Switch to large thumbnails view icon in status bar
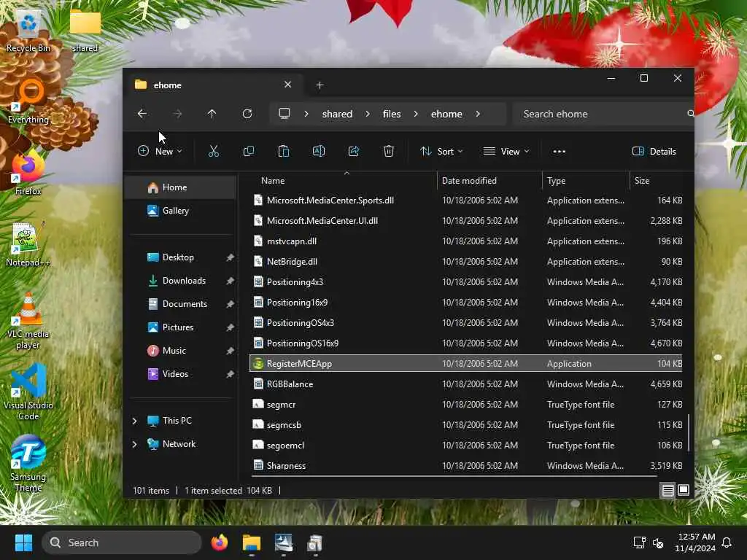 (683, 490)
